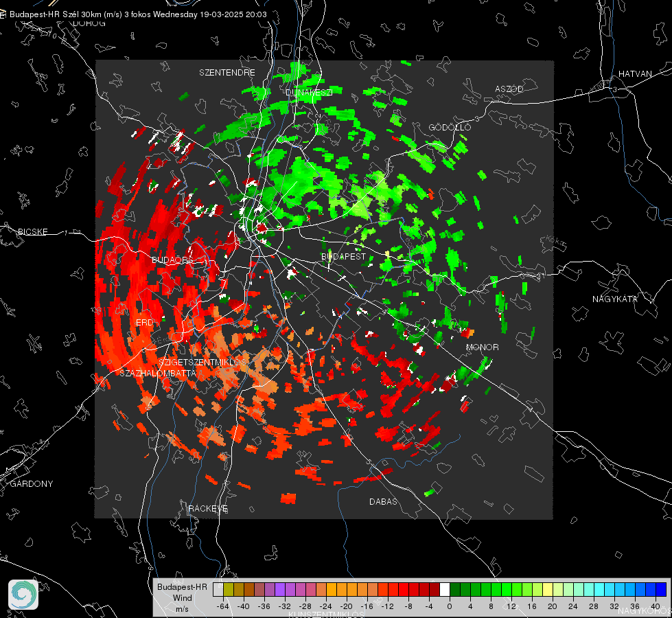Click the pale yellow swatch above 20 in the legend
672x618 pixels.
pyautogui.click(x=548, y=590)
